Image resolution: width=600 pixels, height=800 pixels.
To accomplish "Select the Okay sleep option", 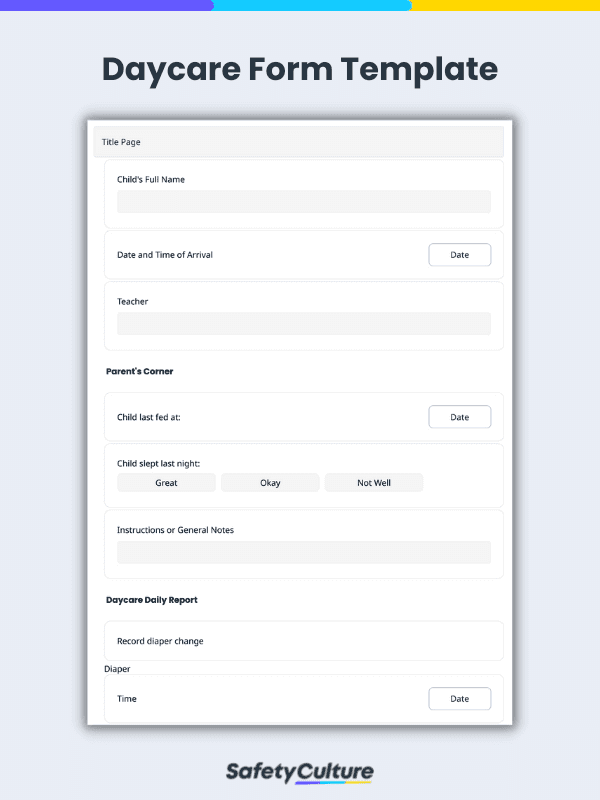I will click(270, 483).
